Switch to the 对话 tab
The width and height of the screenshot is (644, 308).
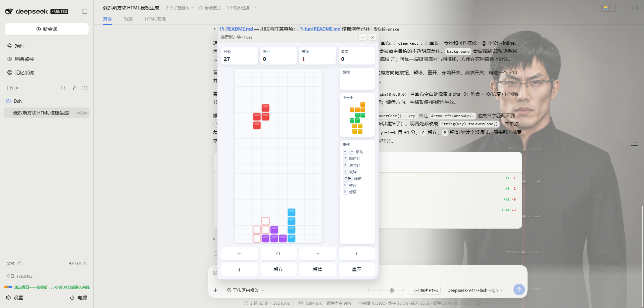[x=107, y=19]
